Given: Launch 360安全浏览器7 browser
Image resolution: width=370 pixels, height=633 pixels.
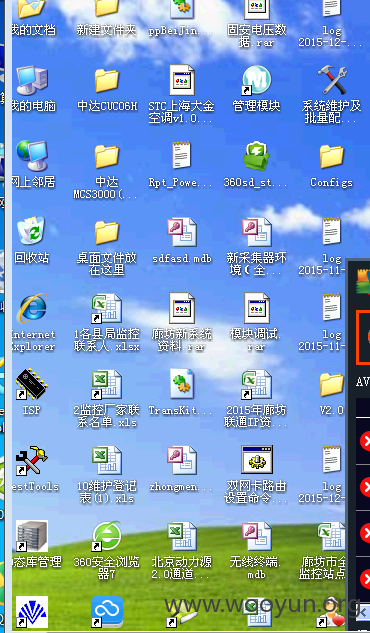Looking at the screenshot, I should (107, 536).
